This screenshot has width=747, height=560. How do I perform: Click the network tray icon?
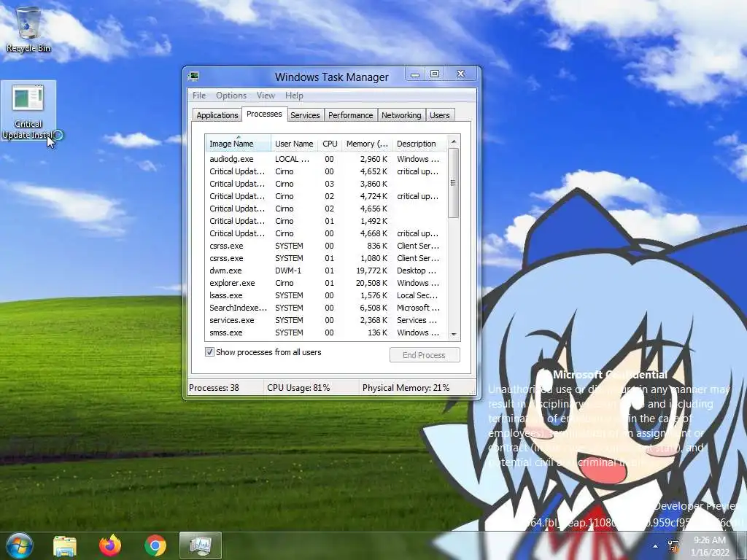pyautogui.click(x=673, y=546)
